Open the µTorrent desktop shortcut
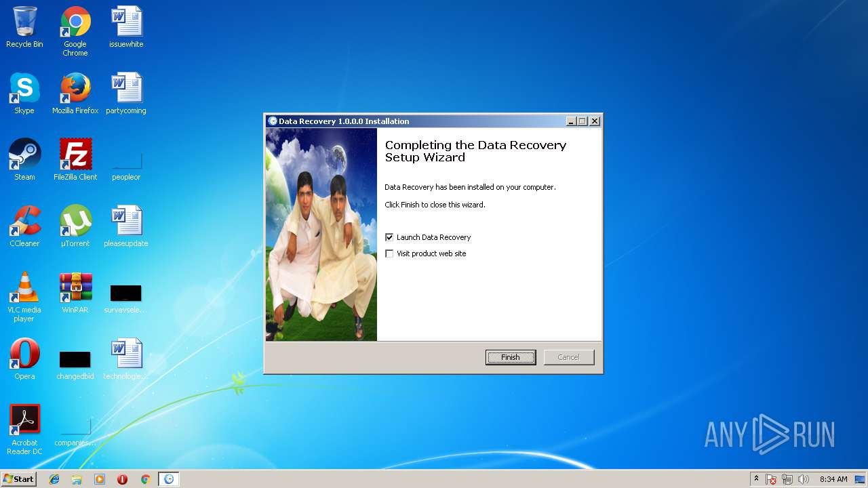This screenshot has width=868, height=488. coord(75,226)
